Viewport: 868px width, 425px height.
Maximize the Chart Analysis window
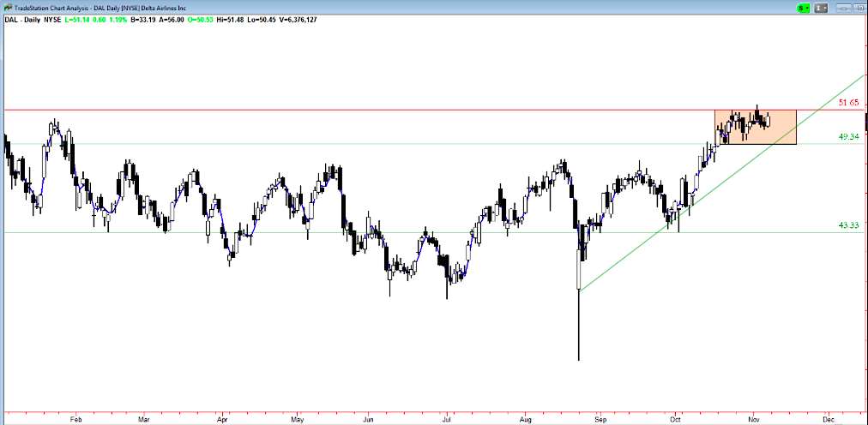[859, 8]
